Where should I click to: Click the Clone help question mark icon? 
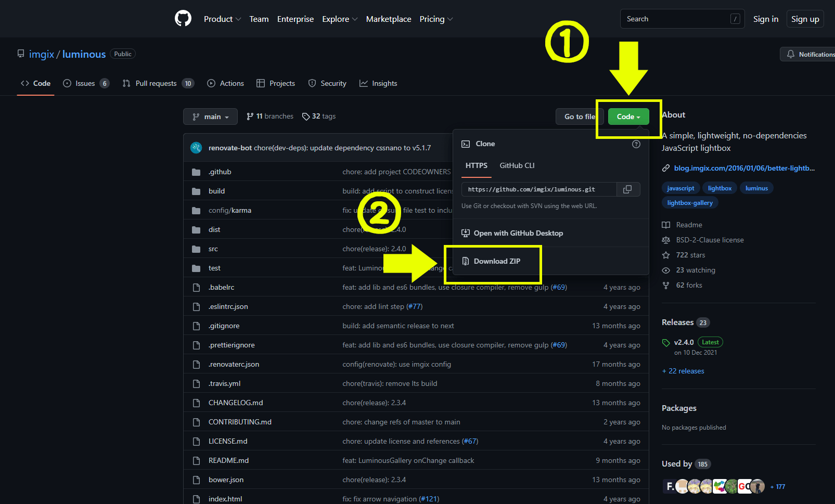636,144
